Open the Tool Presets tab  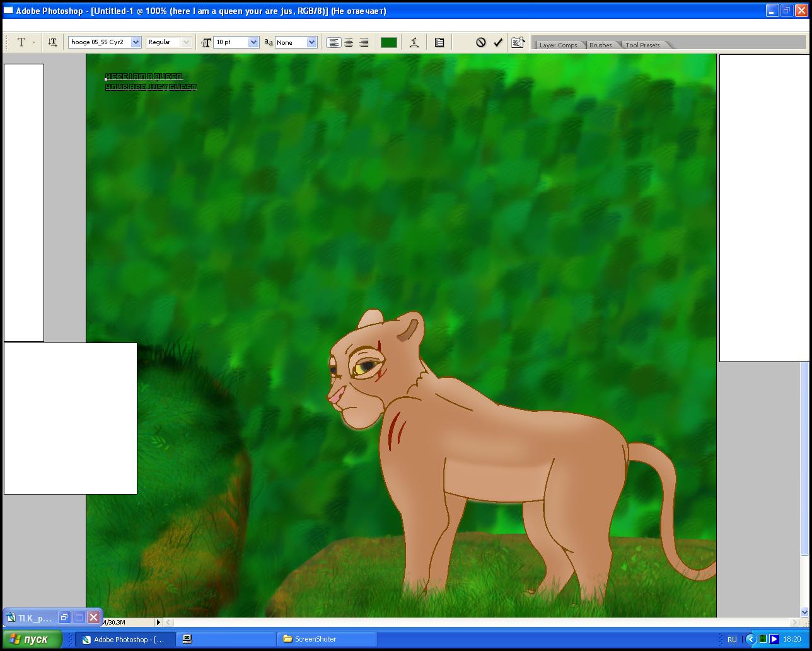(642, 45)
